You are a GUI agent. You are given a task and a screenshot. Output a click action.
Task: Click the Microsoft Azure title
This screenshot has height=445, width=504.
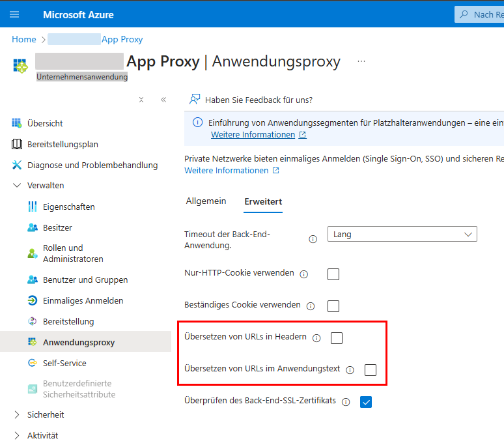tap(78, 15)
